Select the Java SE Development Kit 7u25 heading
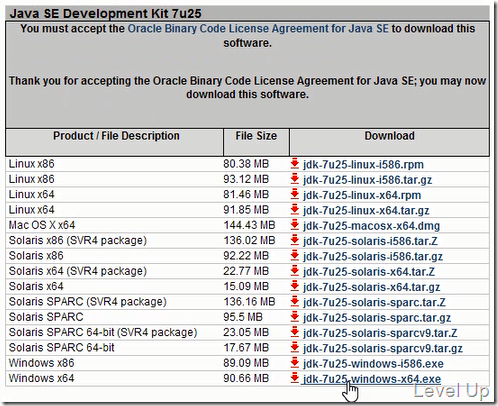The image size is (498, 406). coord(105,14)
